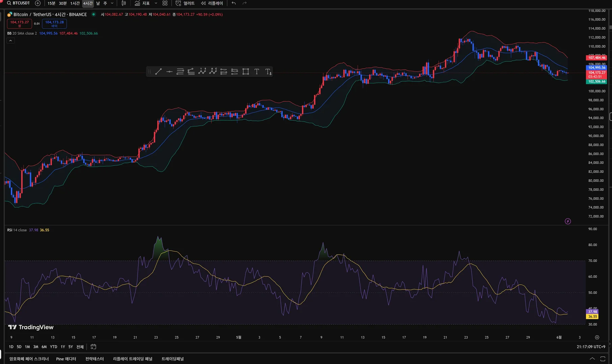Switch to the 1시간 timeframe
Screen dimensions: 612x364
point(75,3)
